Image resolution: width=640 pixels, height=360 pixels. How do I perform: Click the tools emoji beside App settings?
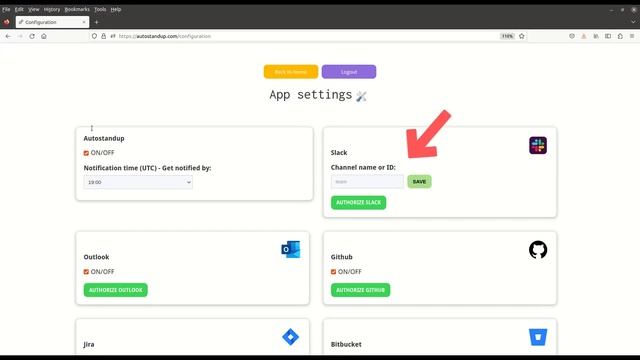(x=361, y=96)
